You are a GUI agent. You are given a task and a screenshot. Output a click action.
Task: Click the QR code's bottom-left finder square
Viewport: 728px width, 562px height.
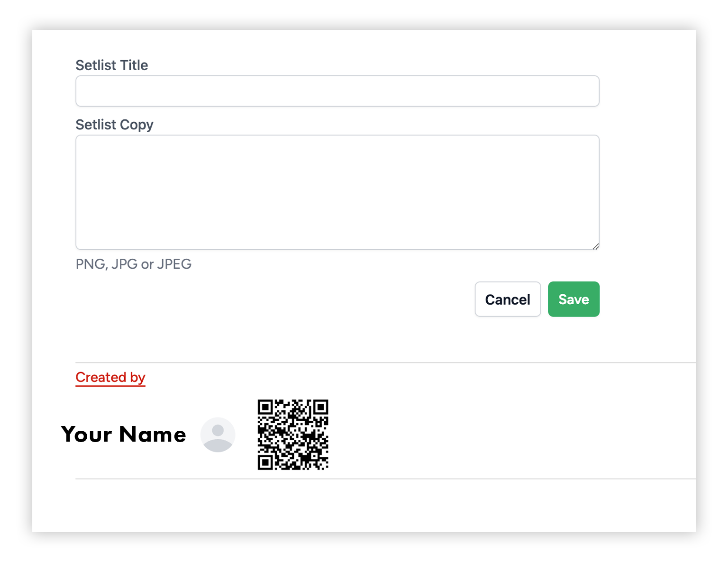265,462
